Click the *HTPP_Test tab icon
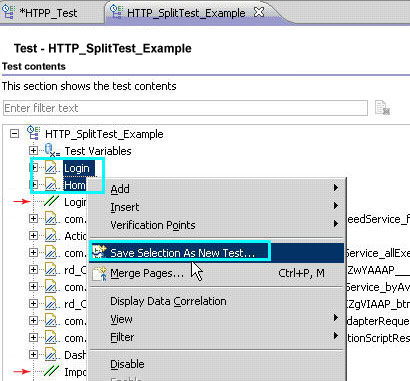This screenshot has height=381, width=410. coord(8,12)
